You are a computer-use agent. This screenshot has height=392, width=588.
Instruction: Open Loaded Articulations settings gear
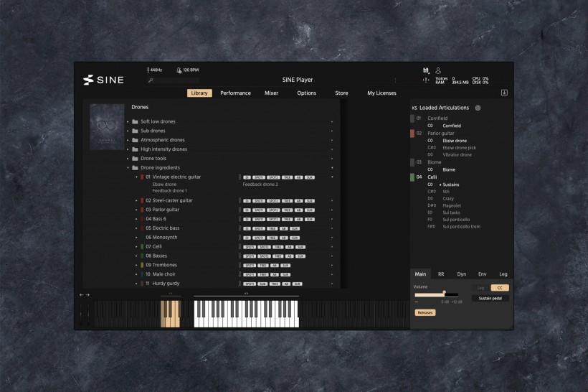coord(478,108)
